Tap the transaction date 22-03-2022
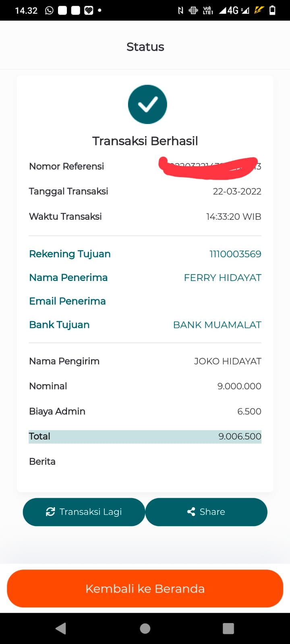The height and width of the screenshot is (644, 290). point(237,192)
